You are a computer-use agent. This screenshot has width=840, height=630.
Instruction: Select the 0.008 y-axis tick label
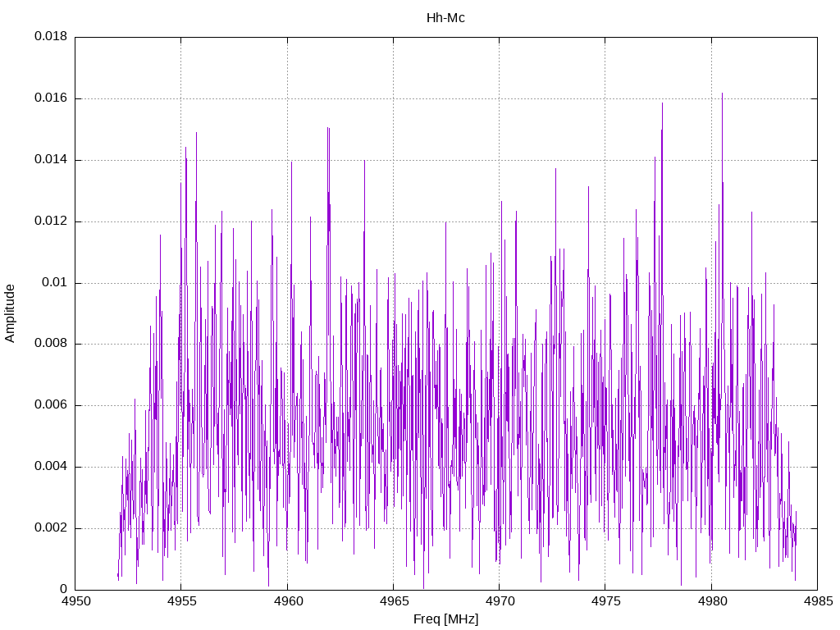51,344
